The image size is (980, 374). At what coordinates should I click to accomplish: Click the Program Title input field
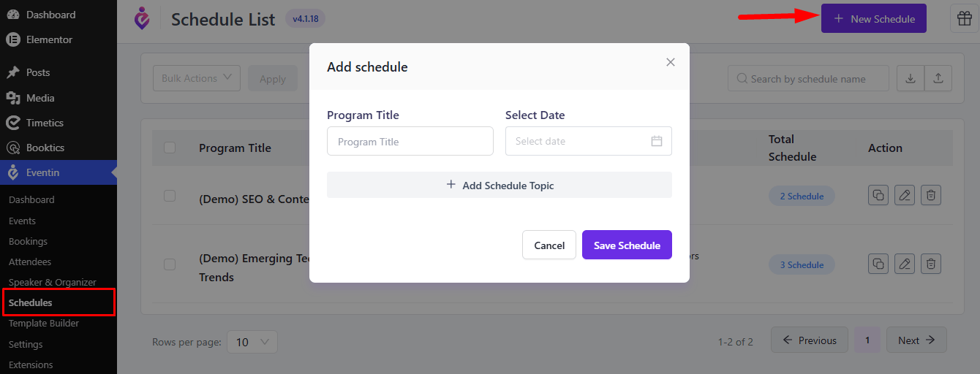click(x=410, y=141)
